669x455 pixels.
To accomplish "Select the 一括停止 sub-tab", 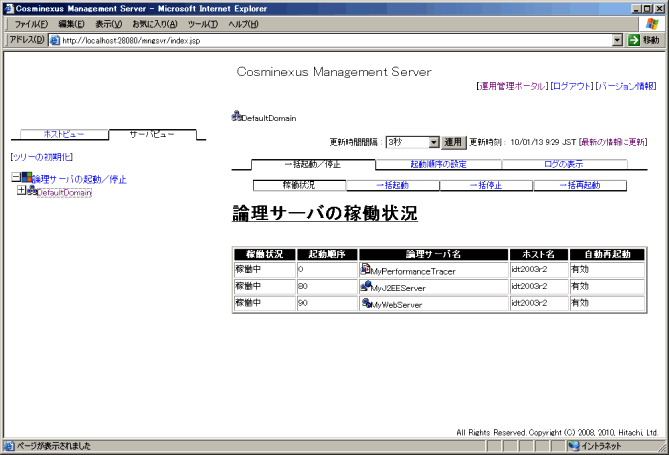I will point(486,185).
